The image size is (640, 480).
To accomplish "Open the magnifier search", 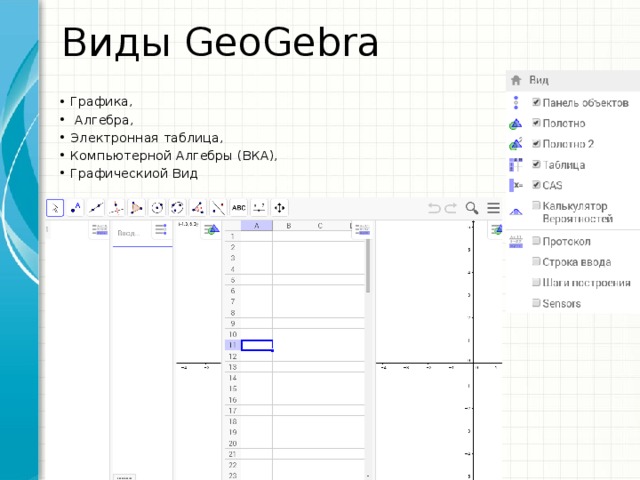I will click(472, 208).
